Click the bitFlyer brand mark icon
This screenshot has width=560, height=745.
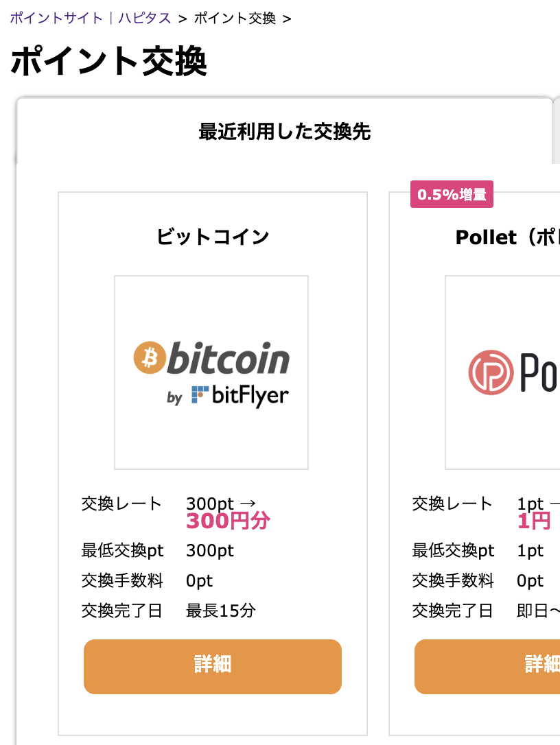tap(200, 395)
